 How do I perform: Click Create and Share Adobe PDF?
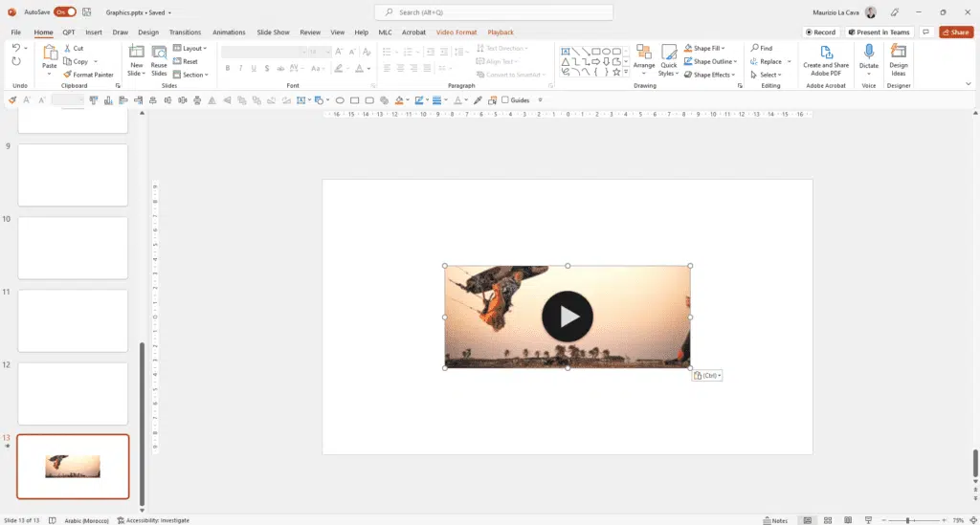click(x=825, y=55)
